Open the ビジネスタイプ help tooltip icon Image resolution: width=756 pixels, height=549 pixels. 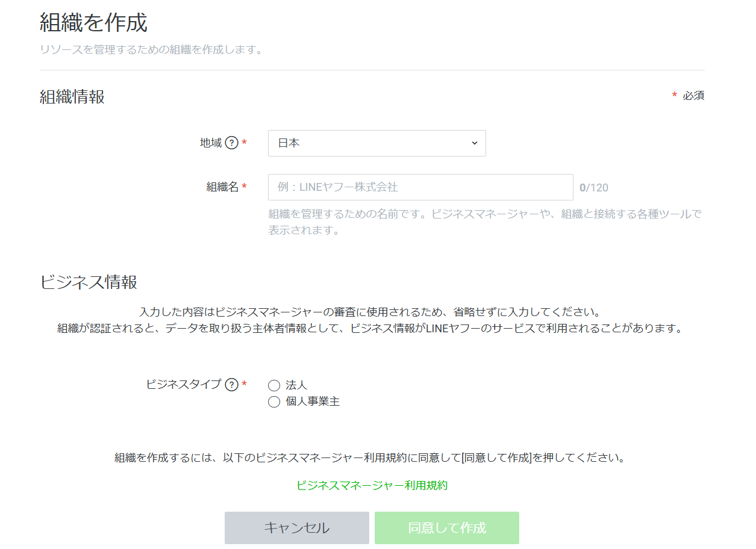(232, 385)
